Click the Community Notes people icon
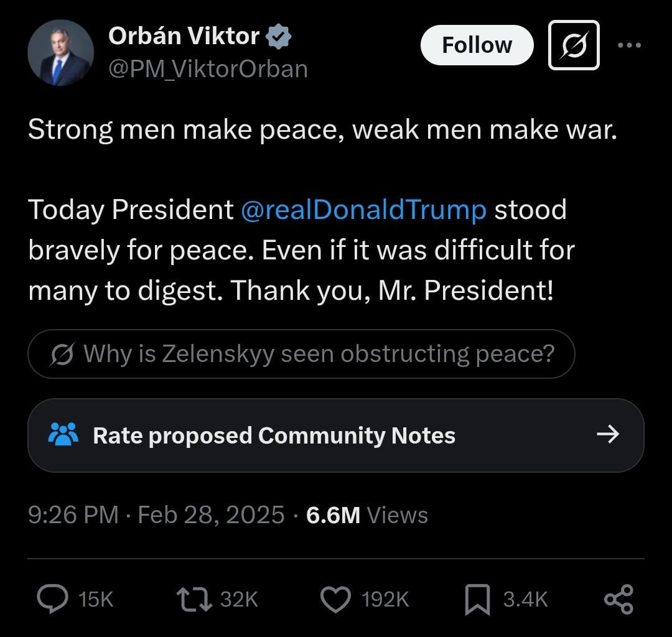This screenshot has height=637, width=672. click(63, 434)
